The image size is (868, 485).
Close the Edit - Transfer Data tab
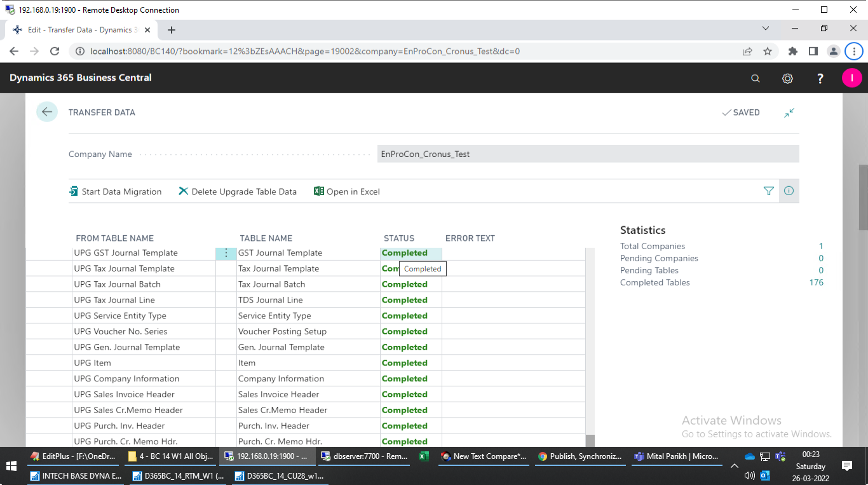coord(149,30)
